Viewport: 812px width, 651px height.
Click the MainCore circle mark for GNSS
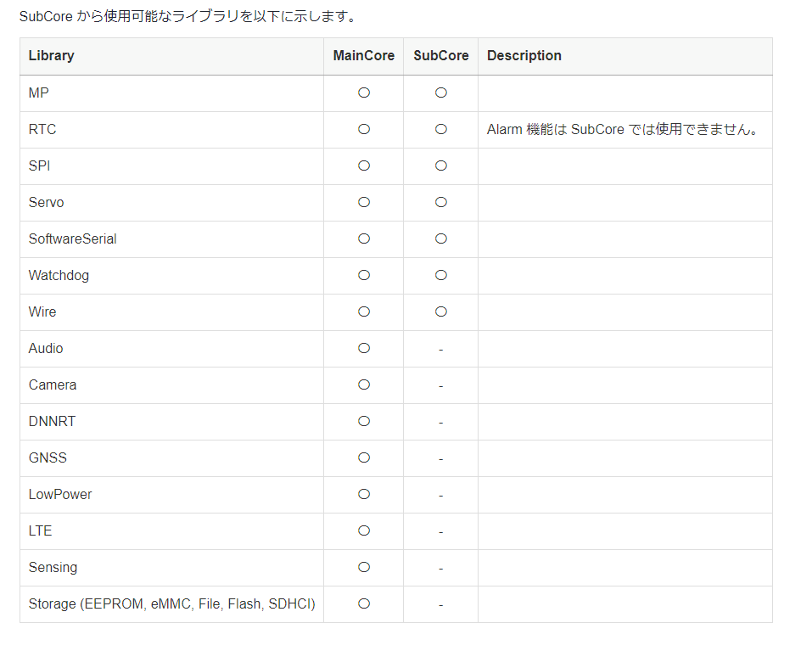(x=364, y=457)
